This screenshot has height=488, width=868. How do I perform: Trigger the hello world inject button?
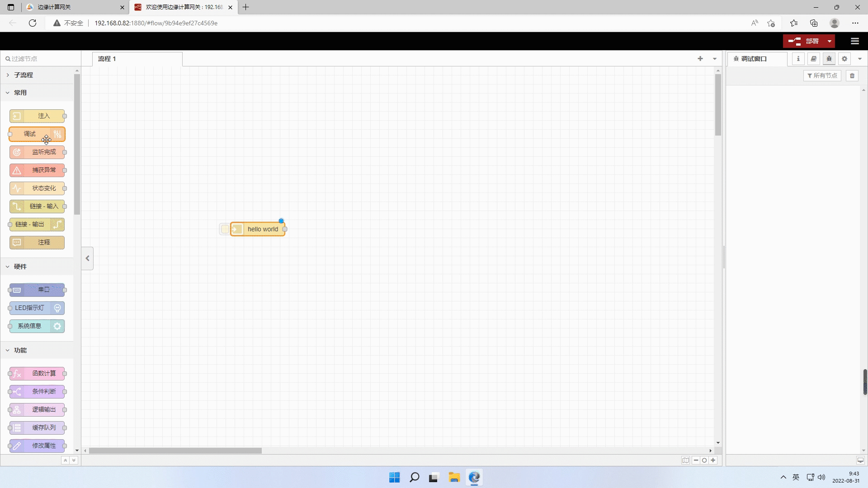[225, 229]
